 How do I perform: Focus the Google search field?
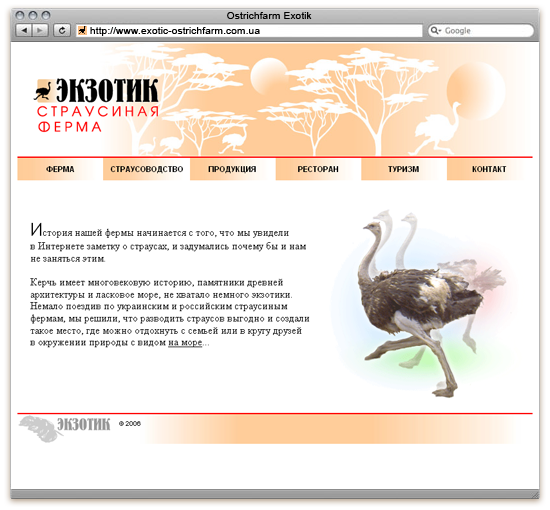tap(481, 31)
